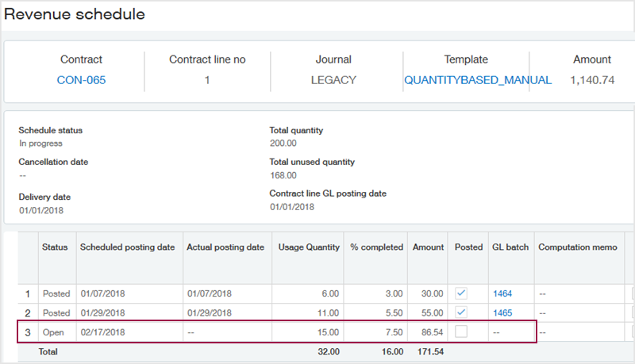Click the GL batch column header
635x364 pixels.
pos(510,247)
